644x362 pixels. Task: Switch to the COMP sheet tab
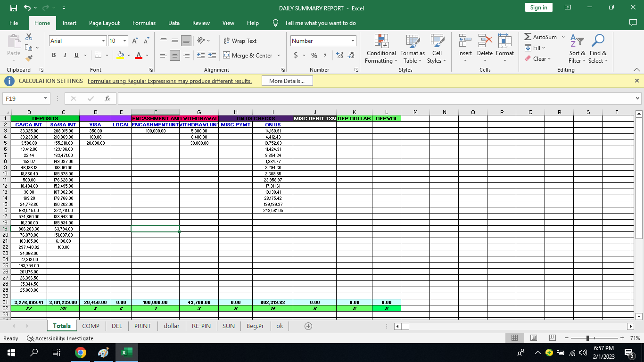(x=91, y=326)
